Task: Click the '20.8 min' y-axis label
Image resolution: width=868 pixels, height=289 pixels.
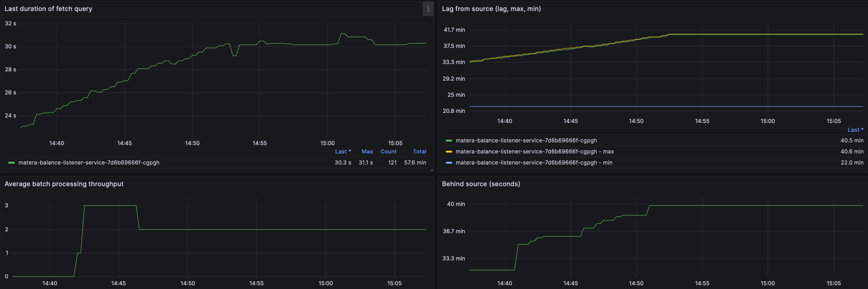Action: (454, 111)
